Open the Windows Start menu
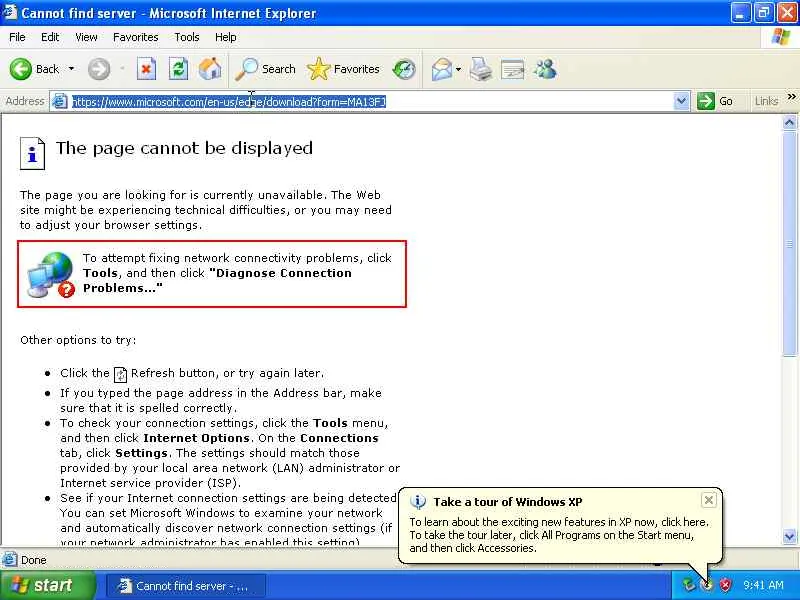800x600 pixels. 48,585
